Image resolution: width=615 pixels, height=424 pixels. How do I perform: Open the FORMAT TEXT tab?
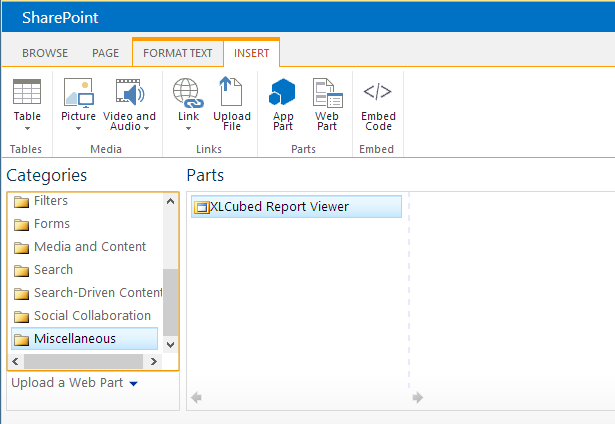(178, 53)
